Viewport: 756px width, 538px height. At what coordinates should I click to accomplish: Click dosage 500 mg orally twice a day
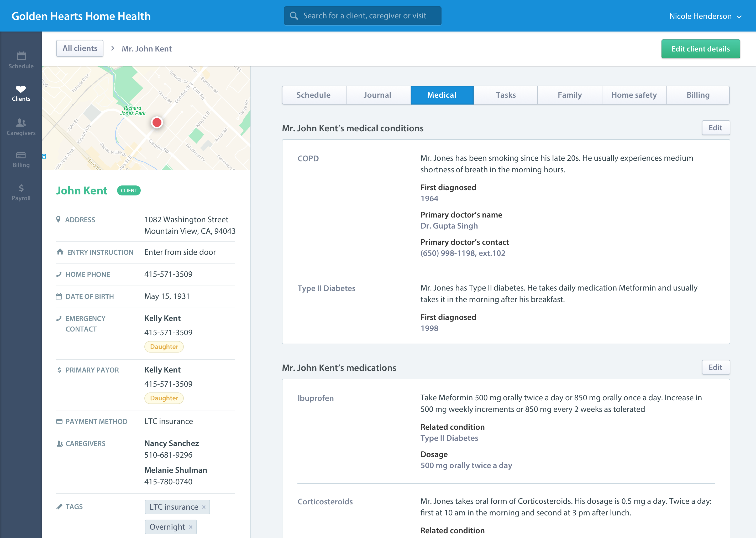(466, 465)
